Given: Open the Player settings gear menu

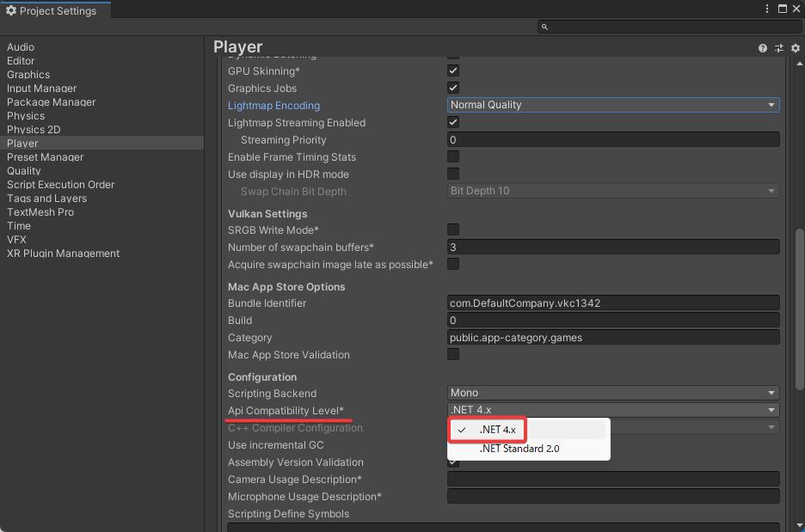Looking at the screenshot, I should 795,48.
